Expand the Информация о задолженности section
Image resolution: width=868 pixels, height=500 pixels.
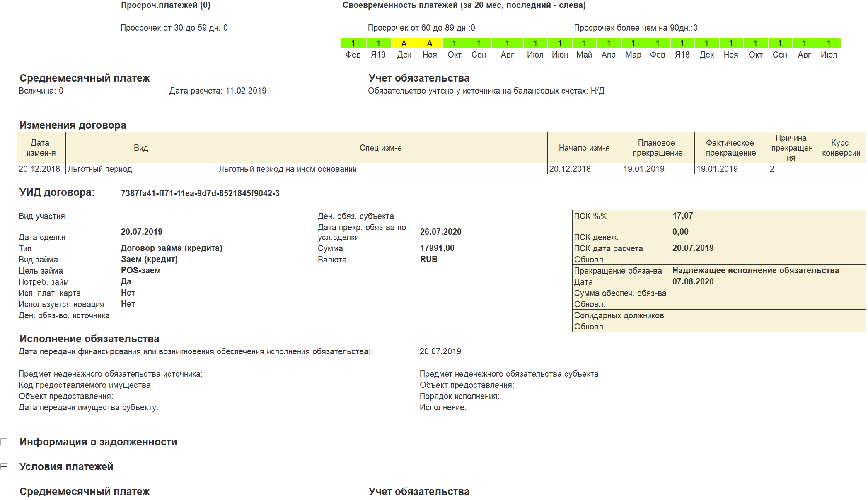[x=4, y=442]
